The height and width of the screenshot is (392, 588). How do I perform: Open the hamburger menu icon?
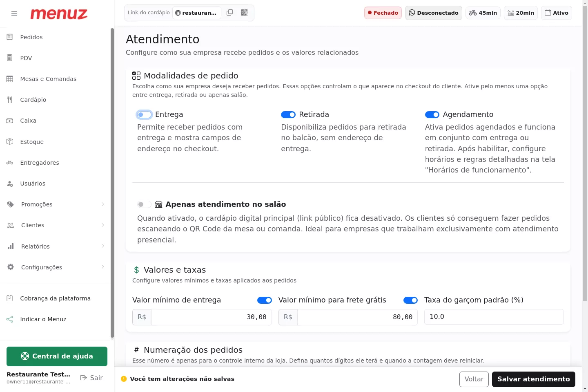tap(14, 13)
